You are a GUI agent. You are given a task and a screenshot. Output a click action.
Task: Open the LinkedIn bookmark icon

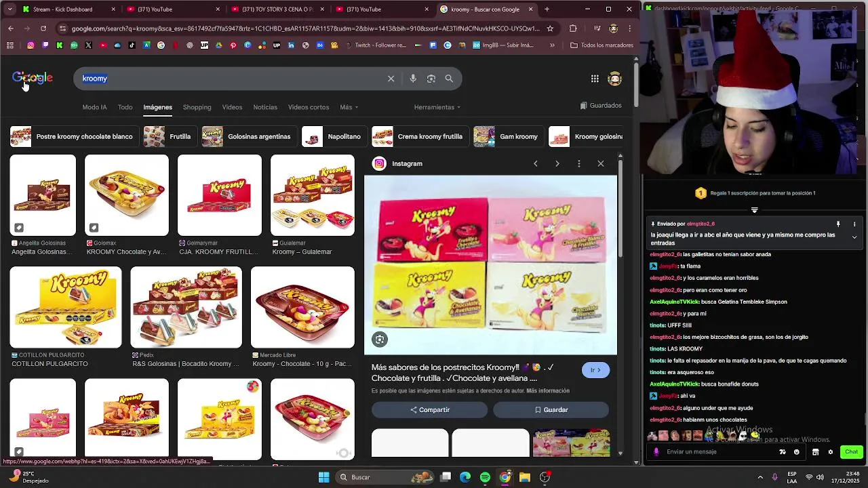(x=291, y=45)
